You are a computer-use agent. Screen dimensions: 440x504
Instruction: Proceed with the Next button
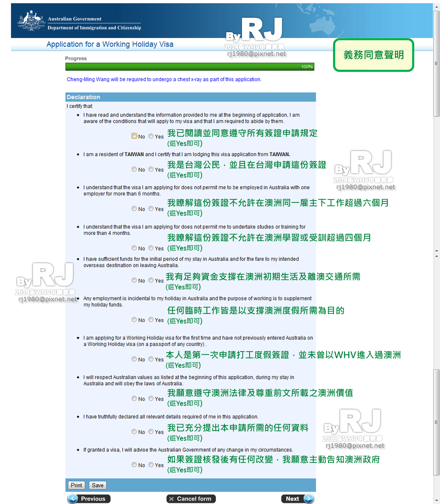click(x=297, y=499)
